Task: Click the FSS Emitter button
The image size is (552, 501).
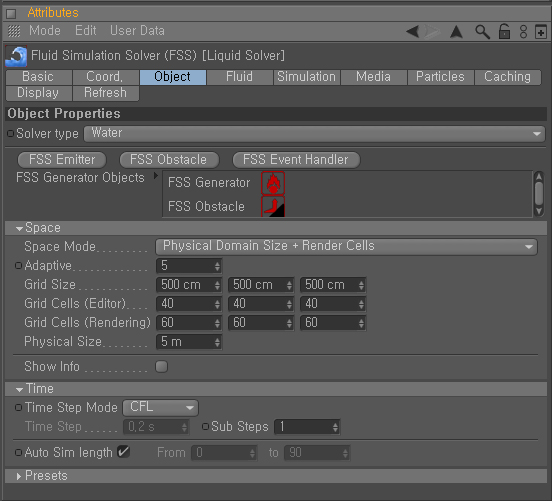Action: [x=62, y=160]
